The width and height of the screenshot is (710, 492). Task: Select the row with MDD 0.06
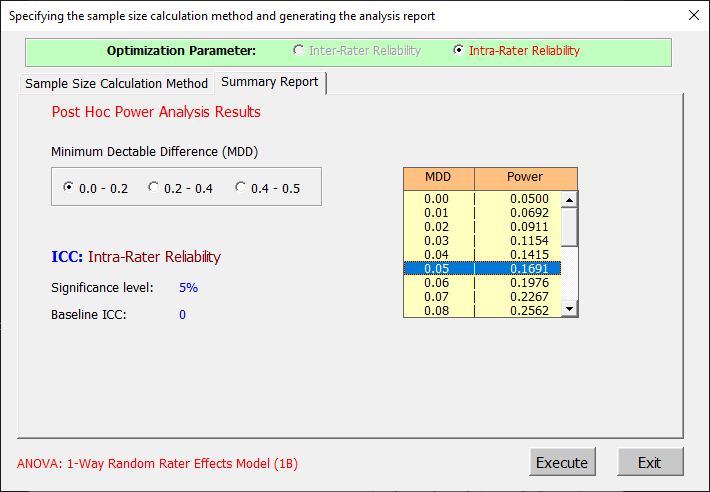pyautogui.click(x=482, y=283)
